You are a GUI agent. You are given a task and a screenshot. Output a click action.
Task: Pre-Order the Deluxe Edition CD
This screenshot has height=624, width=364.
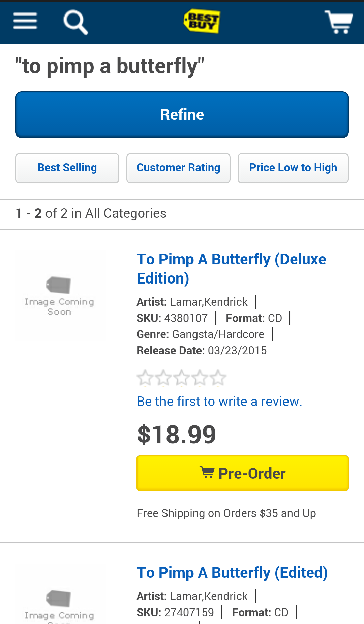(x=242, y=473)
